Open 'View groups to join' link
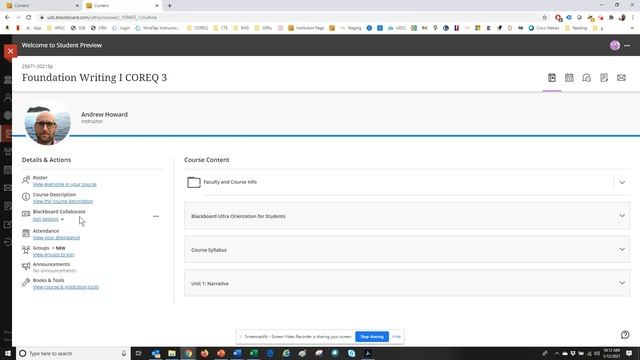The image size is (640, 360). tap(53, 255)
